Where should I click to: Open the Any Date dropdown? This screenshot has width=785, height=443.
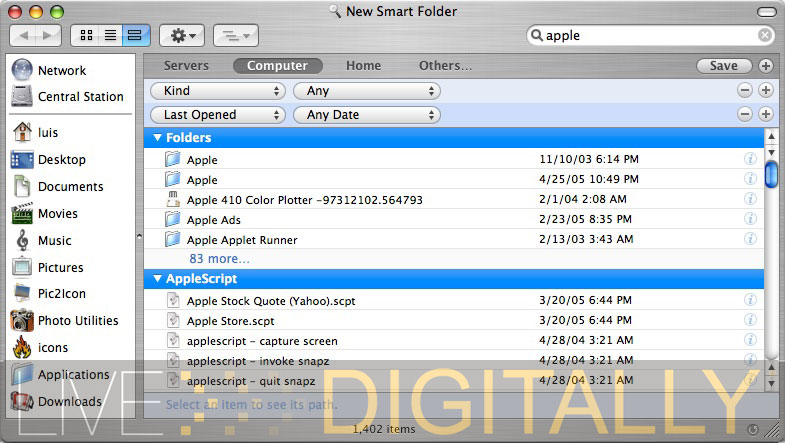point(366,115)
